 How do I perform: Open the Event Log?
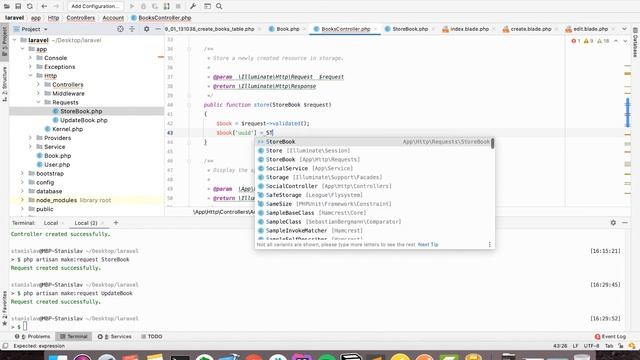coord(611,336)
